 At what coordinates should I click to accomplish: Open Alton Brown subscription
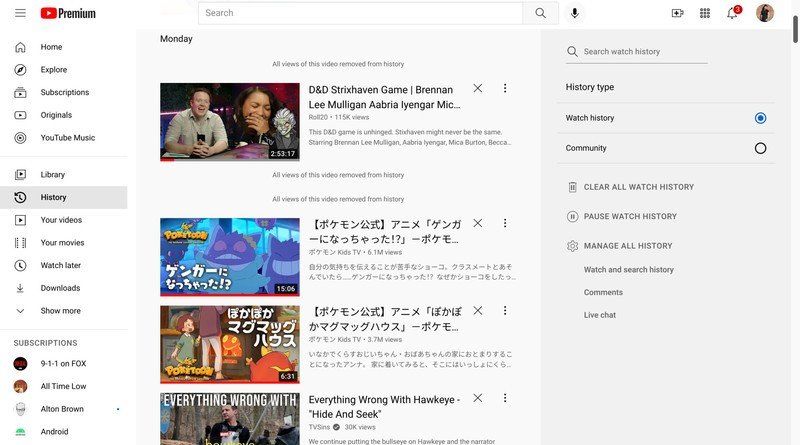(64, 409)
